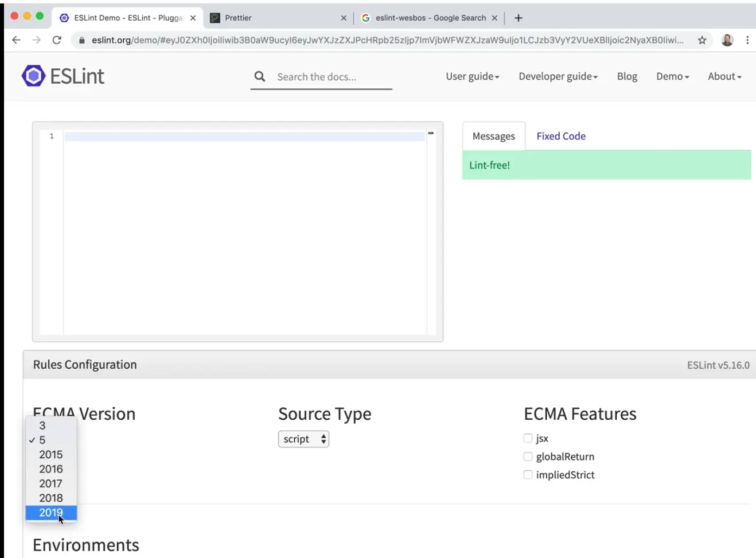Check the globalReturn option
756x558 pixels.
coord(528,456)
